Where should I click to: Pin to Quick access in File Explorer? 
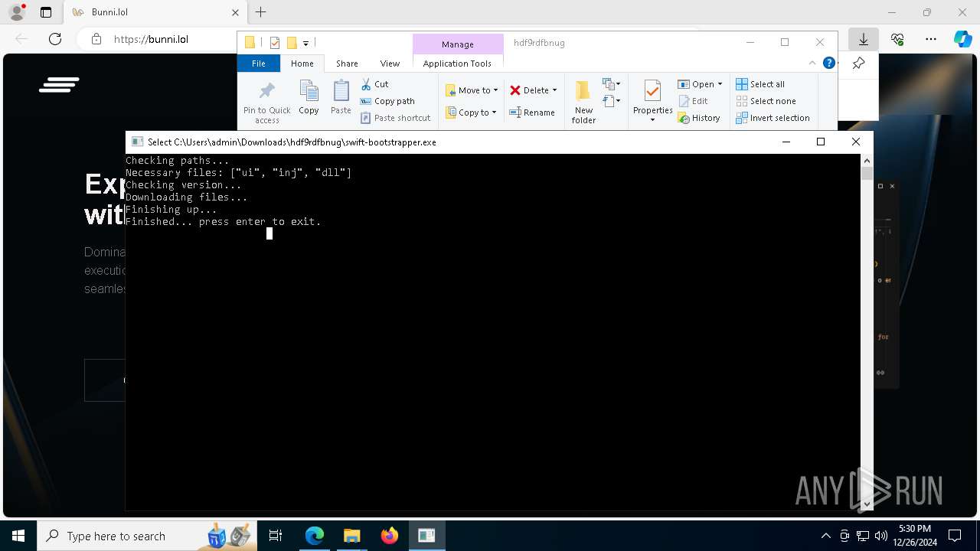266,103
